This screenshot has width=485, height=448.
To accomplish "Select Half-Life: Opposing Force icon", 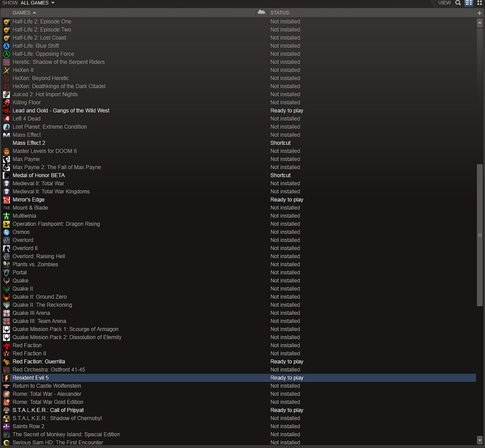I will click(x=7, y=54).
